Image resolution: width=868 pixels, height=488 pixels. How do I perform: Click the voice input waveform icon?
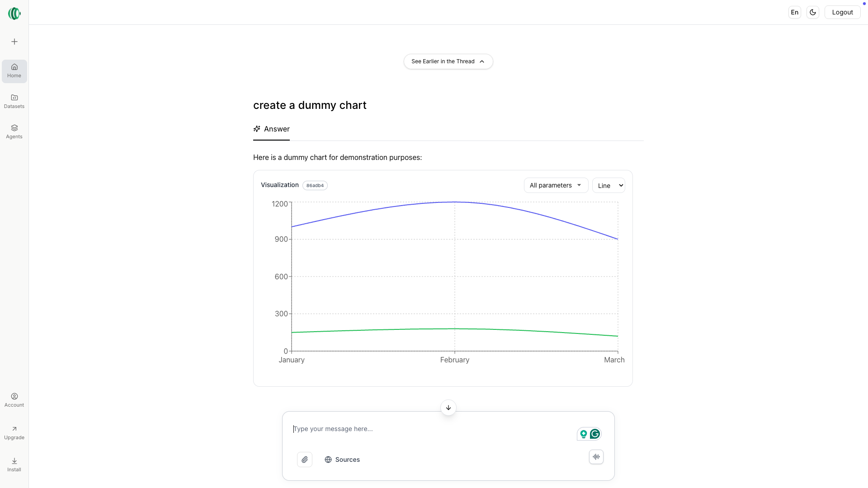click(x=596, y=457)
